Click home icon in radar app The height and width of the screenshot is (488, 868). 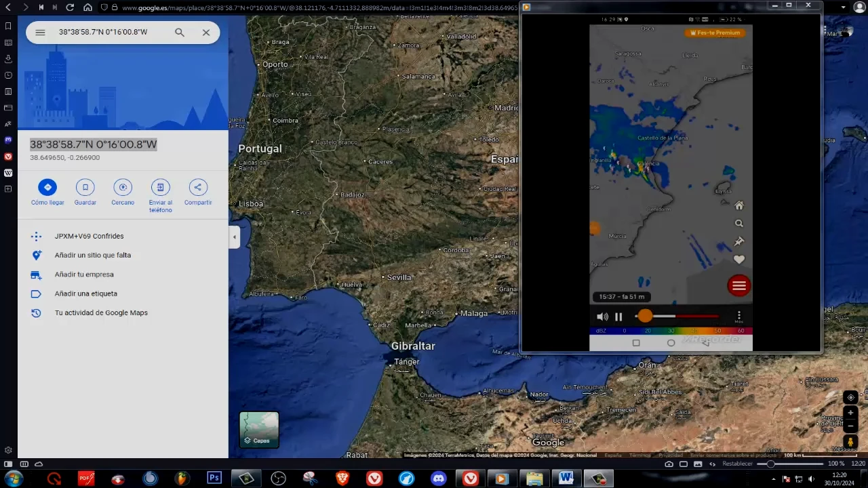pos(739,205)
